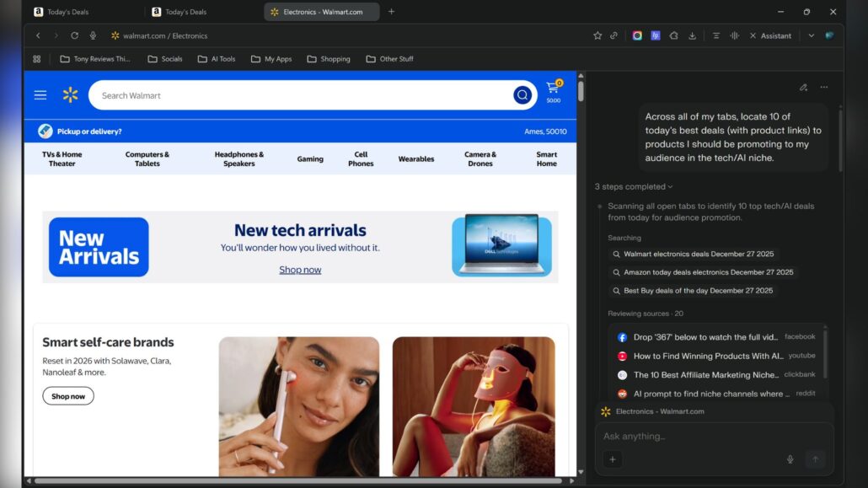Open the downloads icon in toolbar
868x488 pixels.
(692, 35)
